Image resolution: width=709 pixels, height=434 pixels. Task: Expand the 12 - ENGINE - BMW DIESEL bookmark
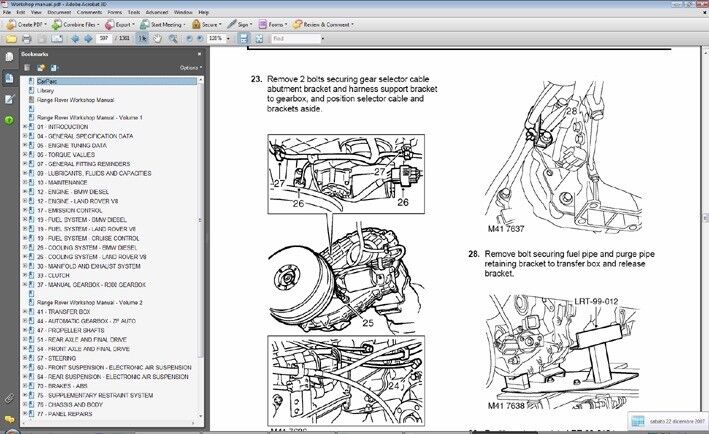coord(25,192)
